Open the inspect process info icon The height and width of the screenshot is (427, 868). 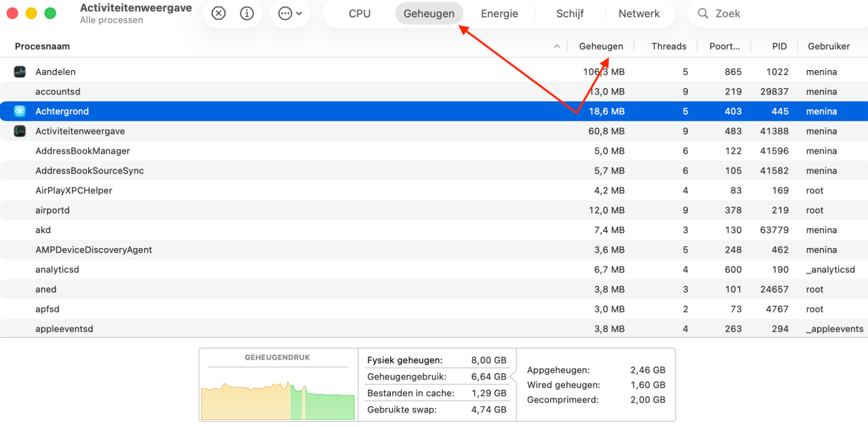click(x=247, y=13)
